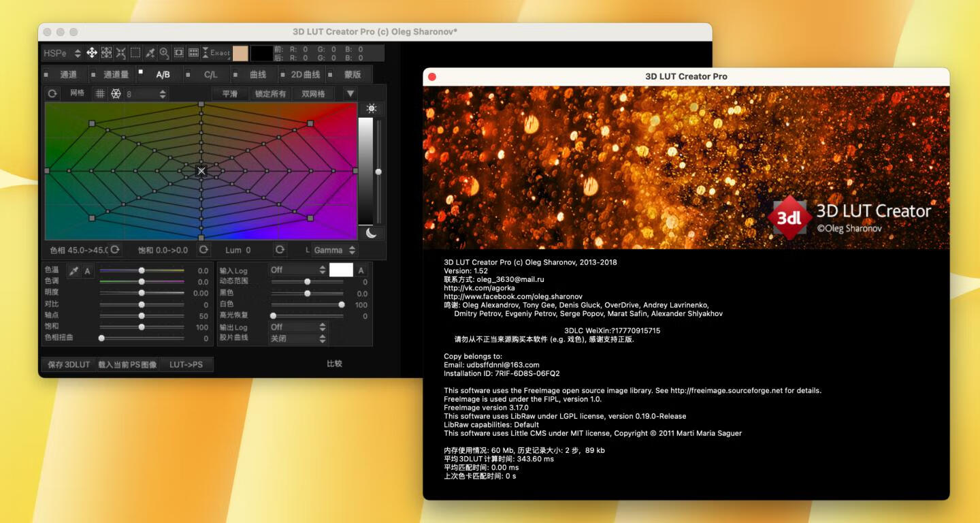Enable the 蒙版 tab indicator checkbox
The height and width of the screenshot is (523, 980).
pos(330,74)
